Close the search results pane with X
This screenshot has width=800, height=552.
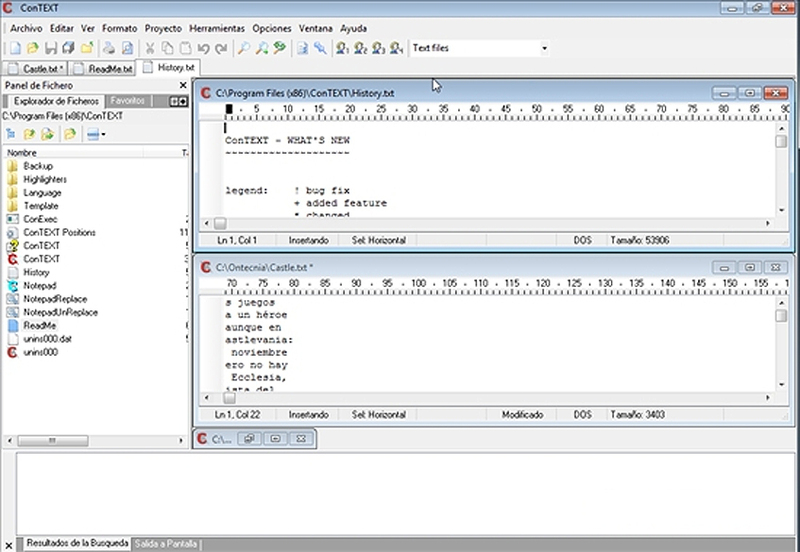point(8,545)
